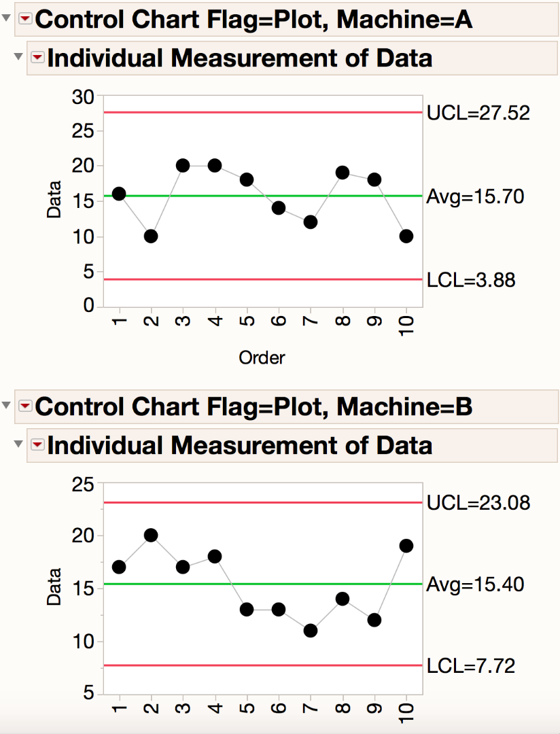The height and width of the screenshot is (734, 560).
Task: Select data point 10 in Machine B chart
Action: tap(406, 546)
